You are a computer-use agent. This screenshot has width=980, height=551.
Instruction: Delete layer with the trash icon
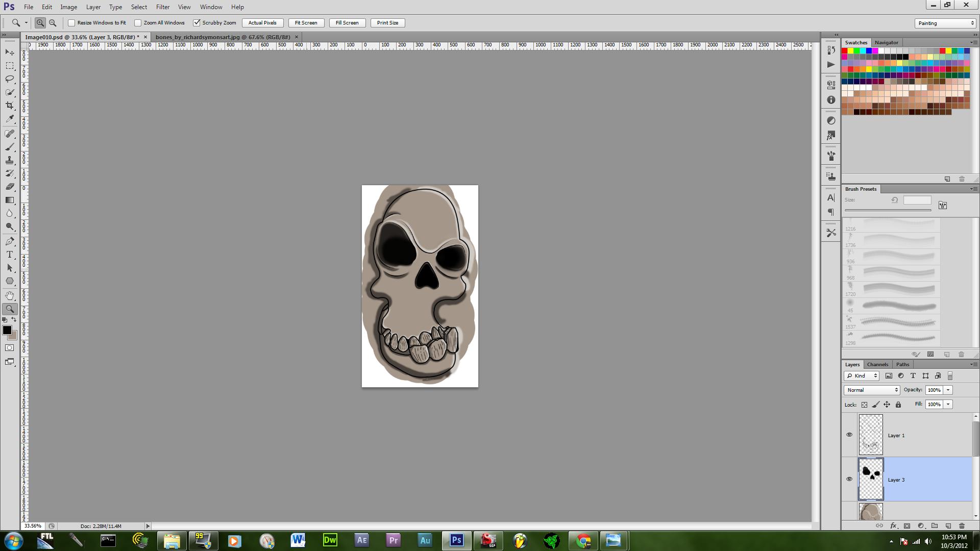(962, 526)
